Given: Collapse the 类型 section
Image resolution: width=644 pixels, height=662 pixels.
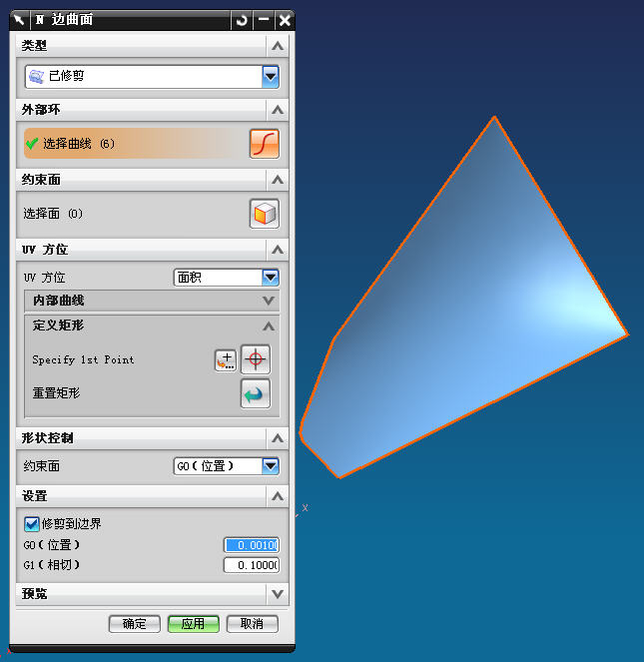Looking at the screenshot, I should click(278, 46).
